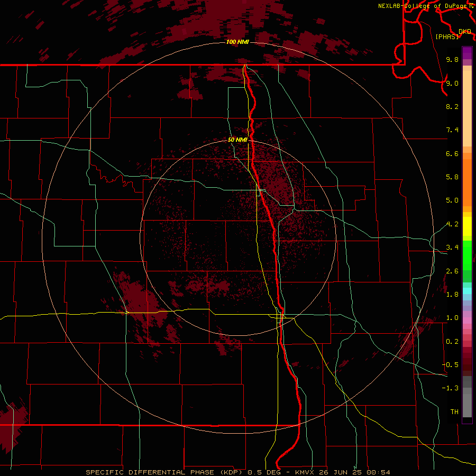Click the 50 NMI range ring label
This screenshot has width=476, height=476.
point(237,140)
